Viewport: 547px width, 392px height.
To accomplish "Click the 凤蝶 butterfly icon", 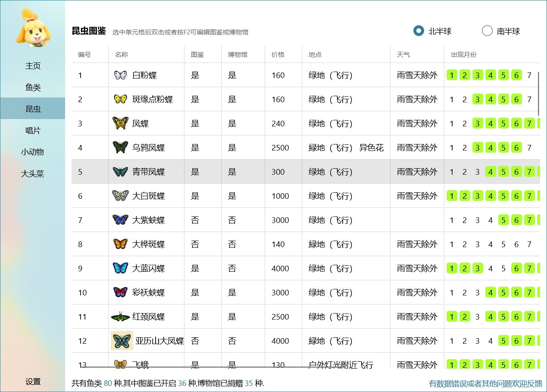I will coord(120,123).
